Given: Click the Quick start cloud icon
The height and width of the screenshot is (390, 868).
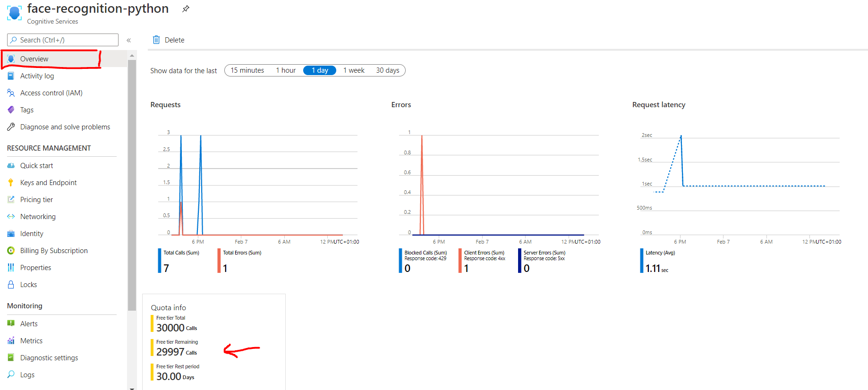Looking at the screenshot, I should tap(11, 166).
